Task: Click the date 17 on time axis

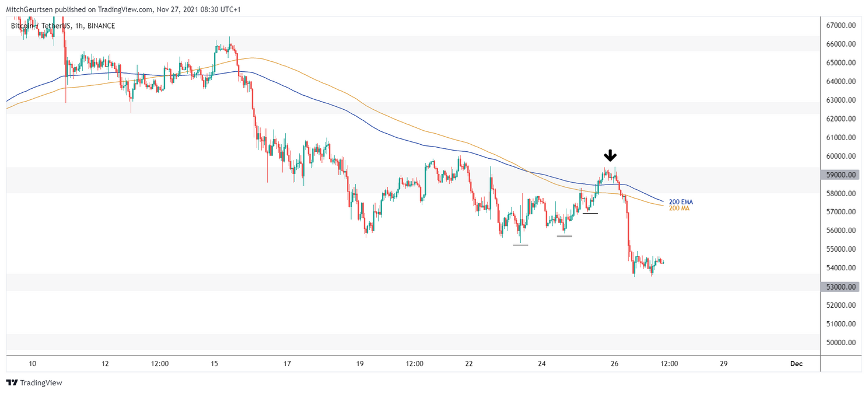Action: [x=287, y=364]
